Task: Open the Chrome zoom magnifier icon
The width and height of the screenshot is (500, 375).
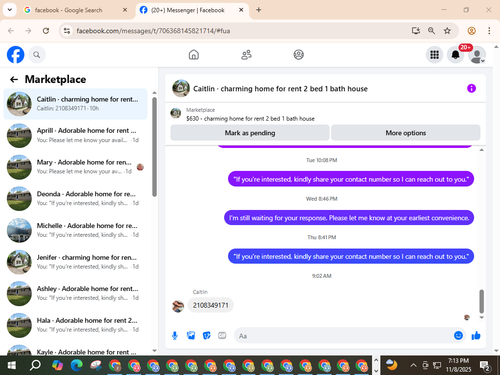Action: 431,31
